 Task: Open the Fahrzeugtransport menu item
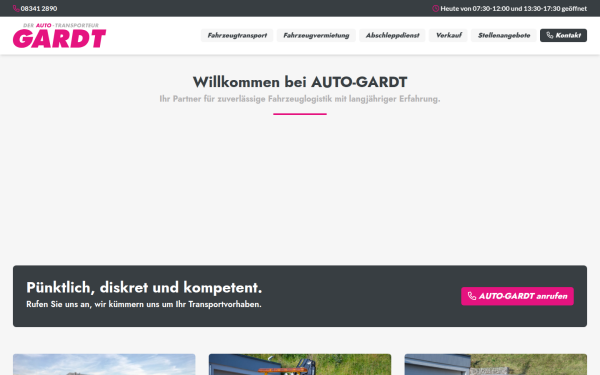(237, 35)
